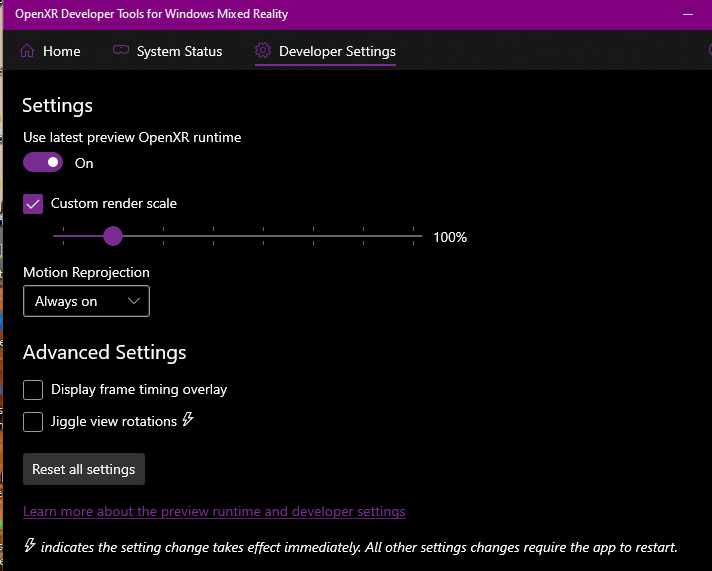Viewport: 712px width, 571px height.
Task: Click the chevron arrow next to Always on
Action: (x=135, y=301)
